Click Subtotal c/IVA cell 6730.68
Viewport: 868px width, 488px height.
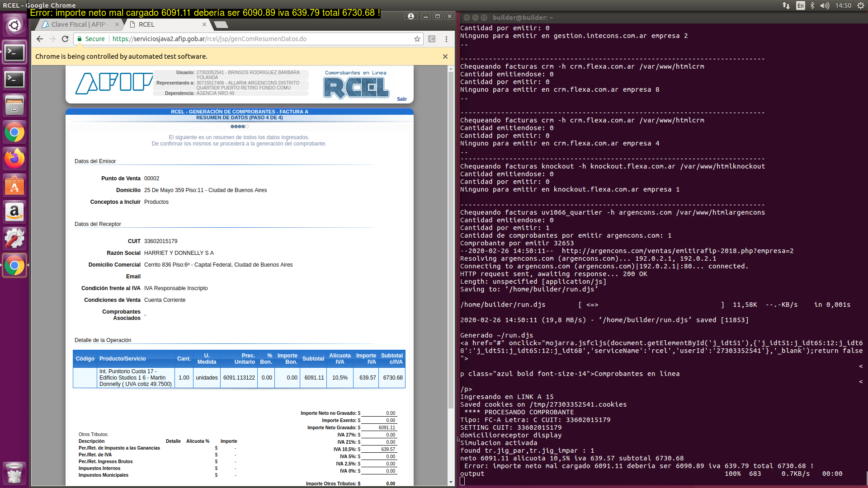click(x=392, y=378)
